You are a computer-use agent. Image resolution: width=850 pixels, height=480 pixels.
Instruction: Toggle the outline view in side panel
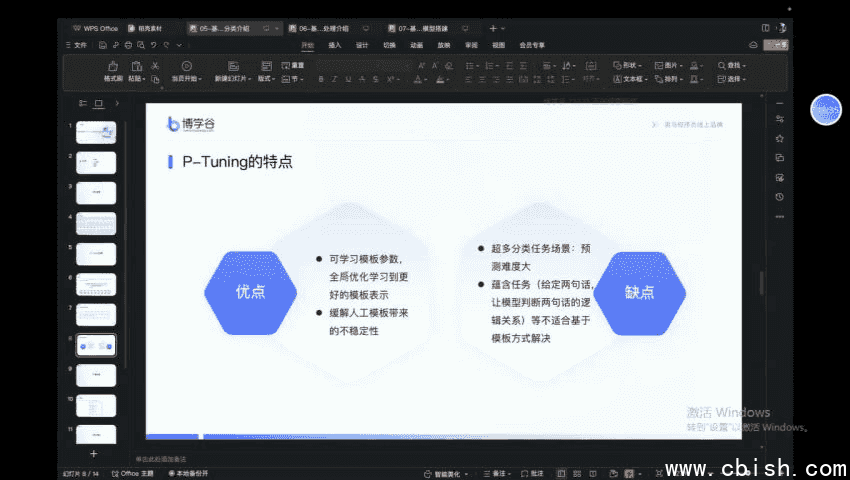(x=84, y=103)
